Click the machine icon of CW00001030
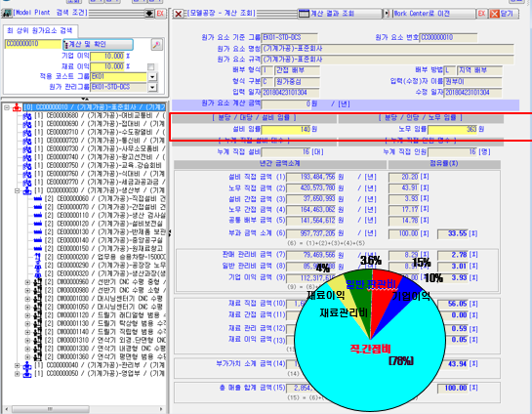Image resolution: width=532 pixels, height=414 pixels. [38, 299]
